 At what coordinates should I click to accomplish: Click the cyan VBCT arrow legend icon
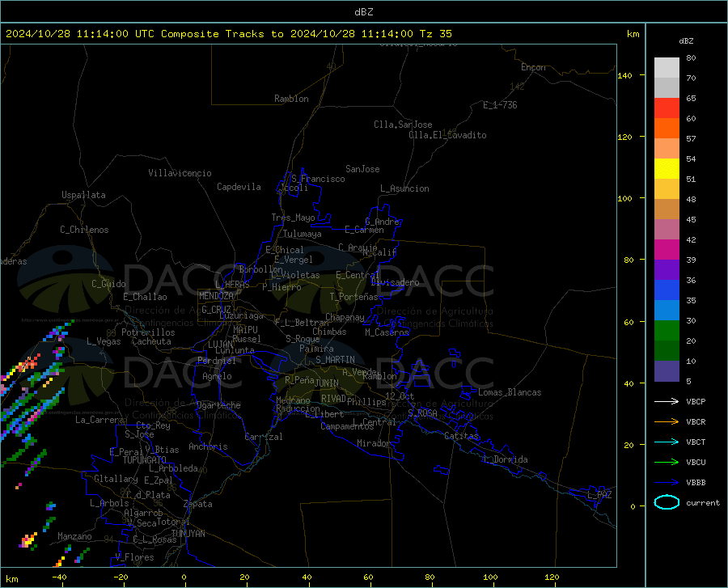(667, 442)
